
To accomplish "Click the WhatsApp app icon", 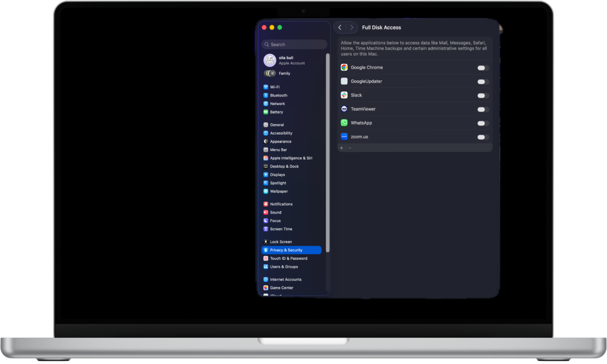I will pyautogui.click(x=344, y=123).
